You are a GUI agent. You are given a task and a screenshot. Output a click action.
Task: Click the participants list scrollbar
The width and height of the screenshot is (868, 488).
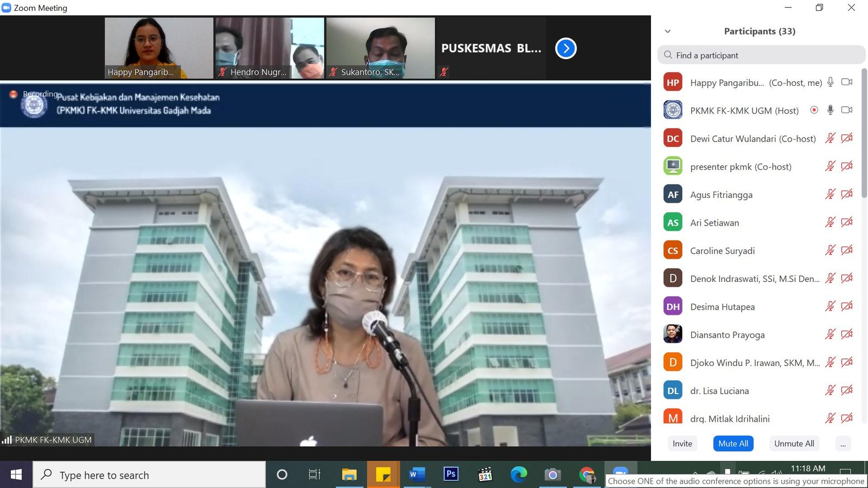[x=864, y=136]
